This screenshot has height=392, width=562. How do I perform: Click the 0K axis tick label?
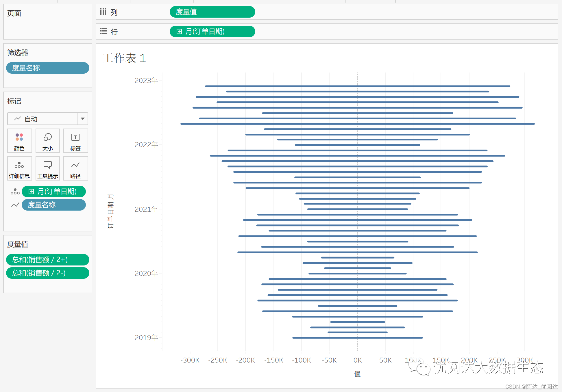coord(358,360)
